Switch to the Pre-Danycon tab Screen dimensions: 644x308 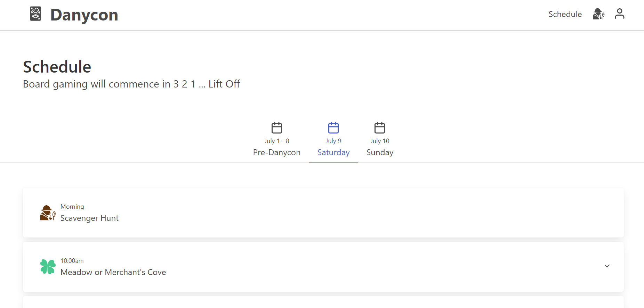(x=277, y=152)
